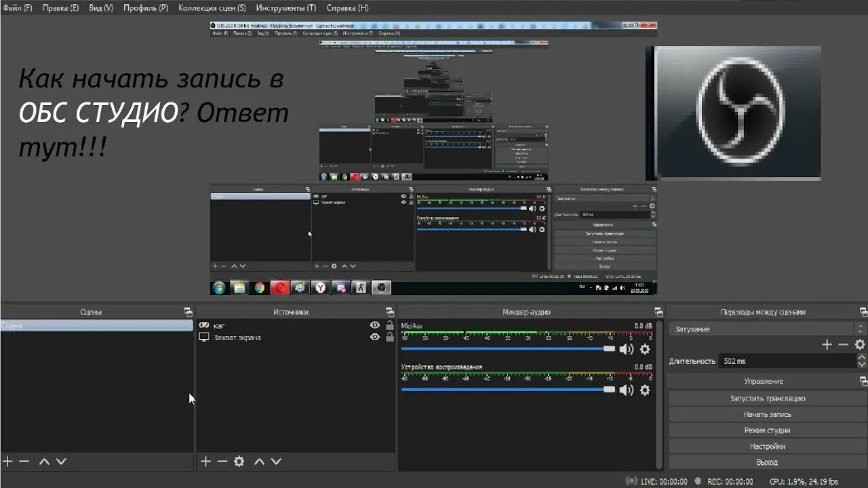The height and width of the screenshot is (488, 868).
Task: Open the Коллекция сцен (S) menu
Action: click(212, 8)
